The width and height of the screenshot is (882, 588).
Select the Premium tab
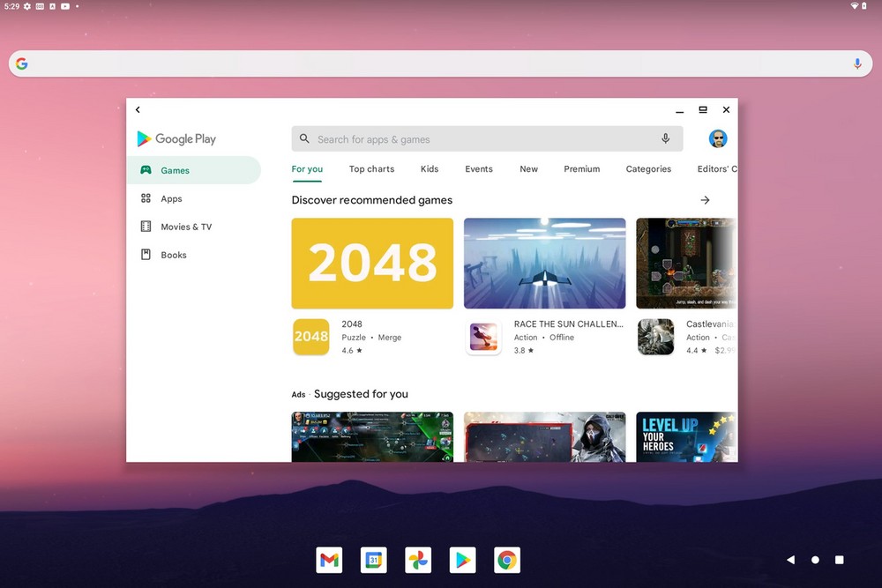click(x=581, y=169)
